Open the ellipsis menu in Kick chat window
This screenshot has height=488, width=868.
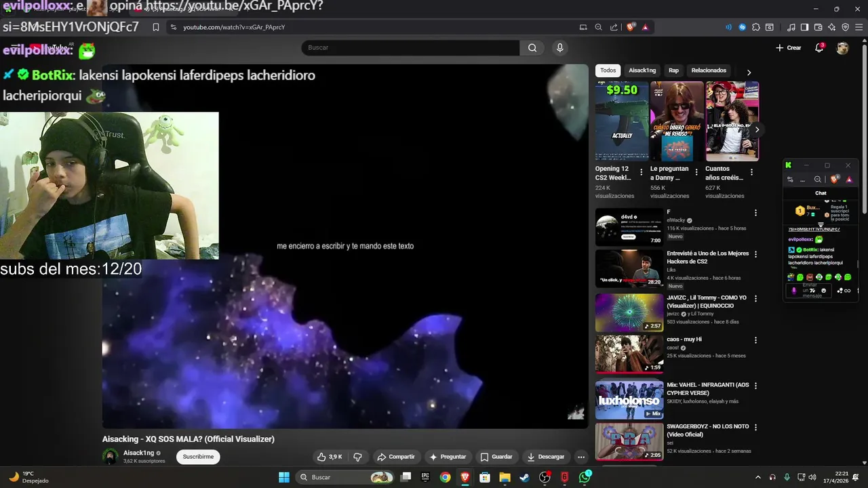[x=803, y=180]
